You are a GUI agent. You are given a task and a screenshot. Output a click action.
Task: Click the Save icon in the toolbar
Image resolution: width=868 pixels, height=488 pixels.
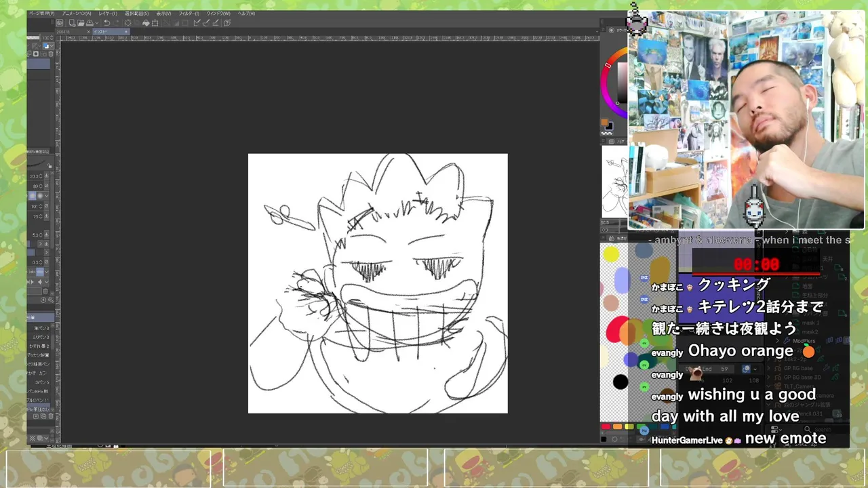coord(90,23)
